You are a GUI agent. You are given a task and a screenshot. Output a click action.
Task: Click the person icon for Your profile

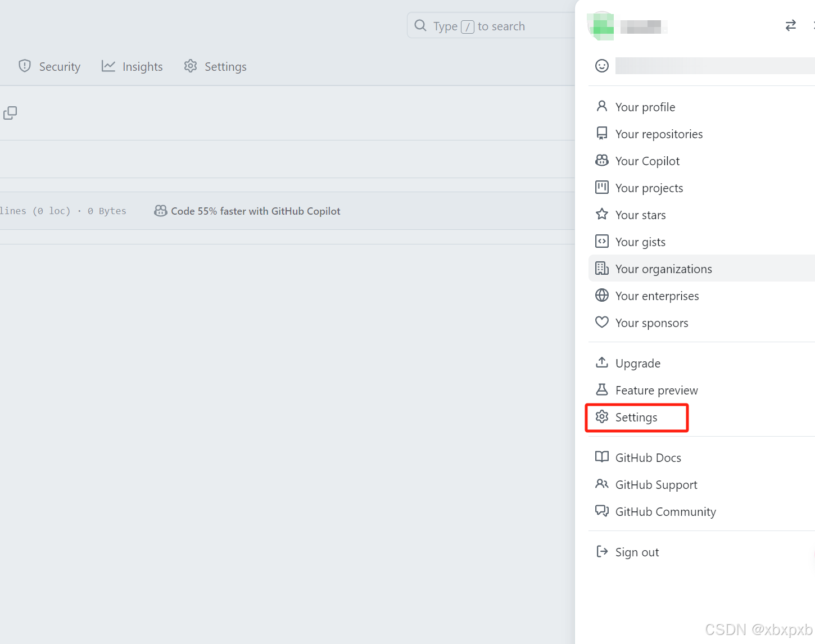coord(602,106)
